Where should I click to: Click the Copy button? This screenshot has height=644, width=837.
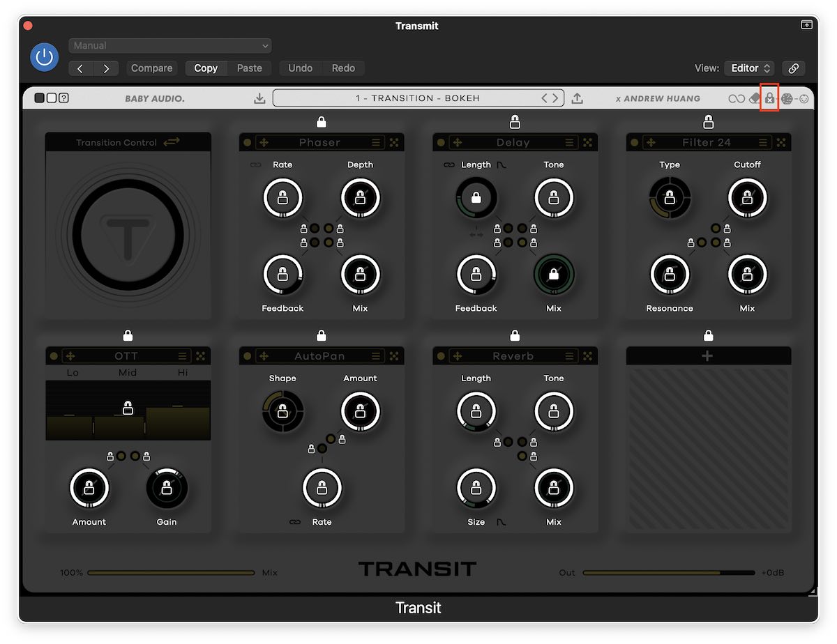click(206, 68)
